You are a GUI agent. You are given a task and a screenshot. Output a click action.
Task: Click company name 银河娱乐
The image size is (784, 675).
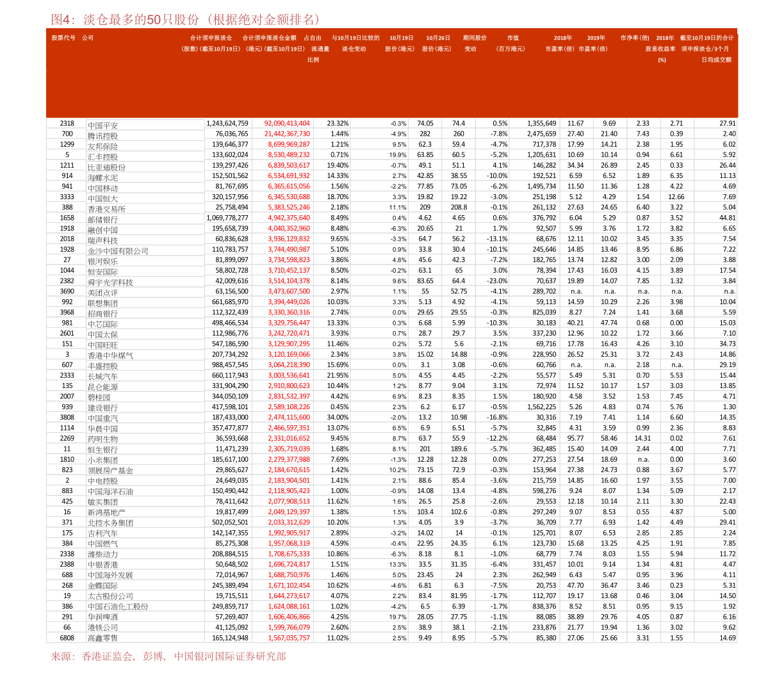point(103,261)
